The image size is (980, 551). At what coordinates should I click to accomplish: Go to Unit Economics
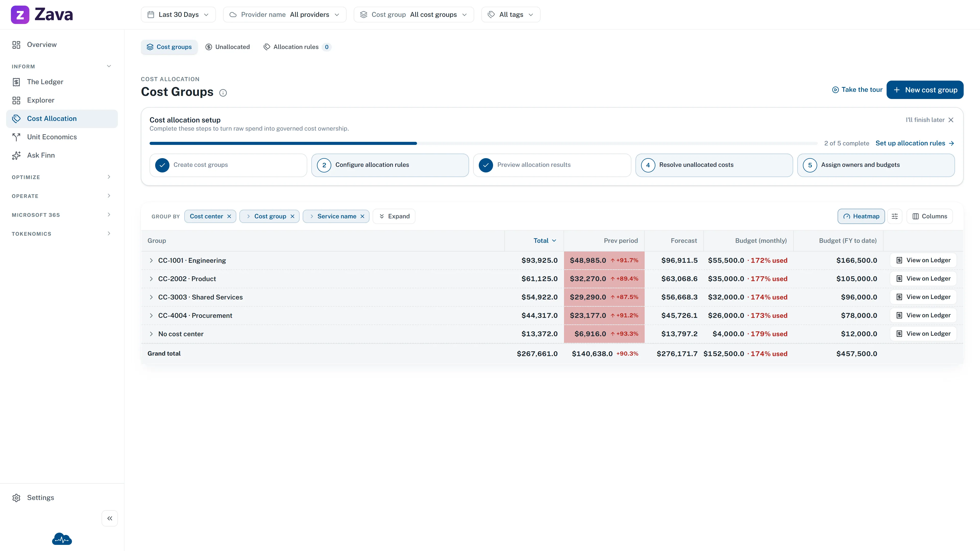click(62, 137)
